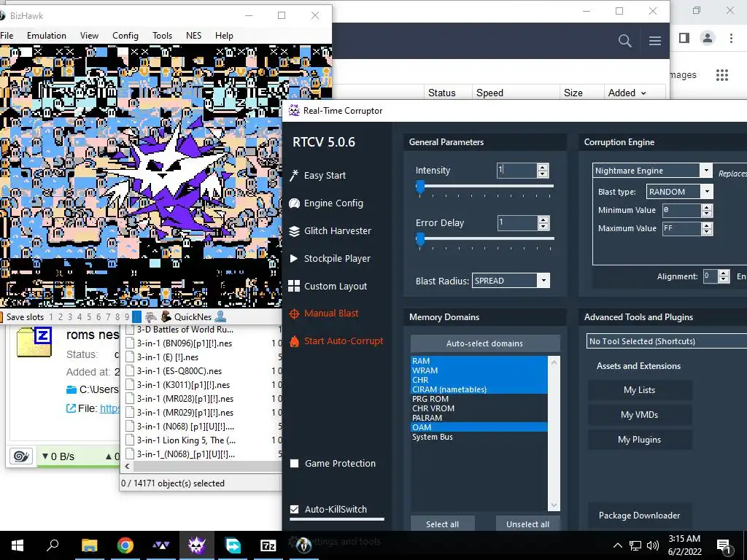Select PALRAM memory domain
This screenshot has width=747, height=560.
pos(479,418)
